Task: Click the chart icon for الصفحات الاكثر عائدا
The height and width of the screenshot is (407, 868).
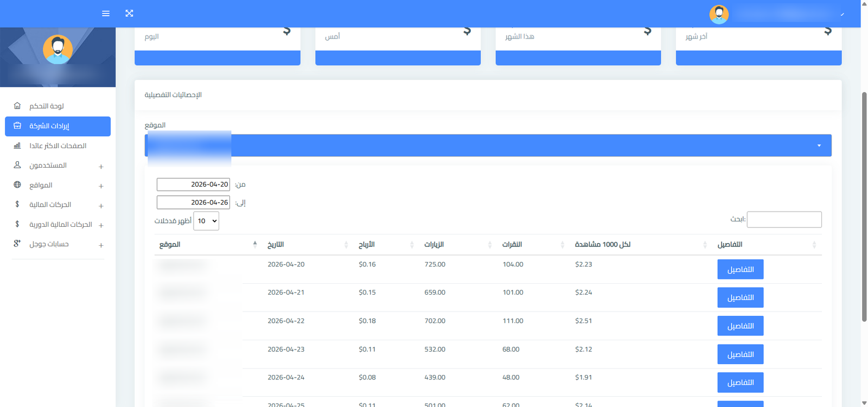Action: click(17, 145)
